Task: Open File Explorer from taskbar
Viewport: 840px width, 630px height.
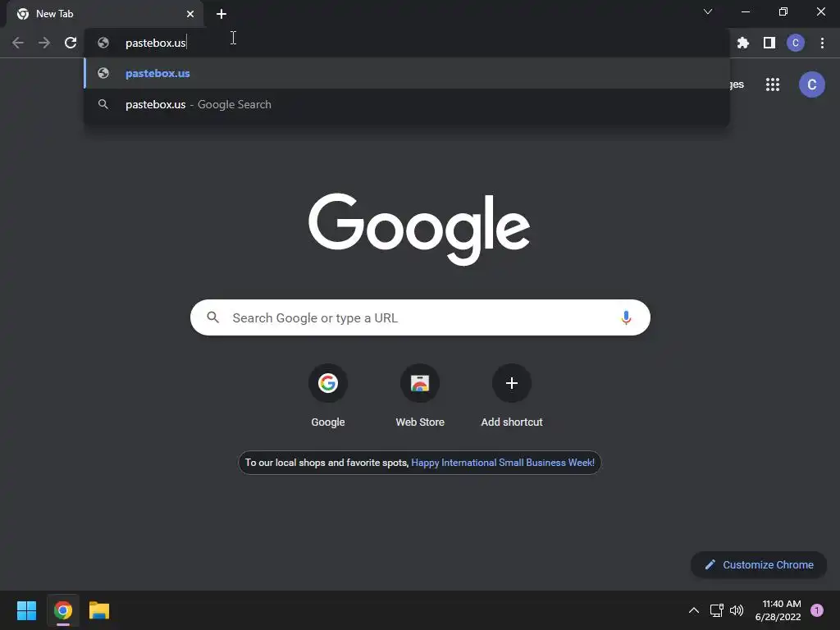Action: point(99,610)
